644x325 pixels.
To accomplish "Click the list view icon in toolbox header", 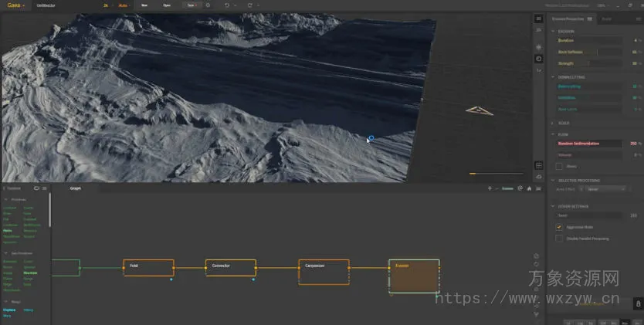I will click(45, 188).
